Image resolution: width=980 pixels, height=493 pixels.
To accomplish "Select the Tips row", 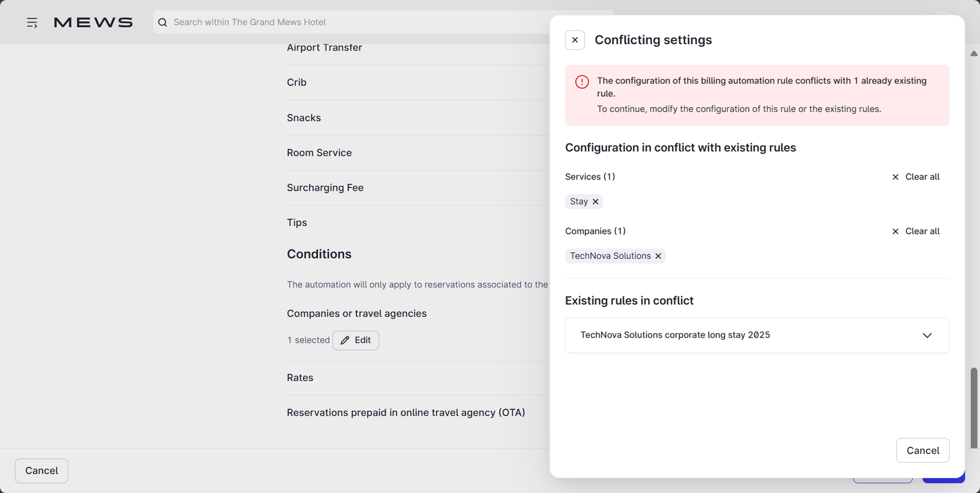I will tap(418, 223).
